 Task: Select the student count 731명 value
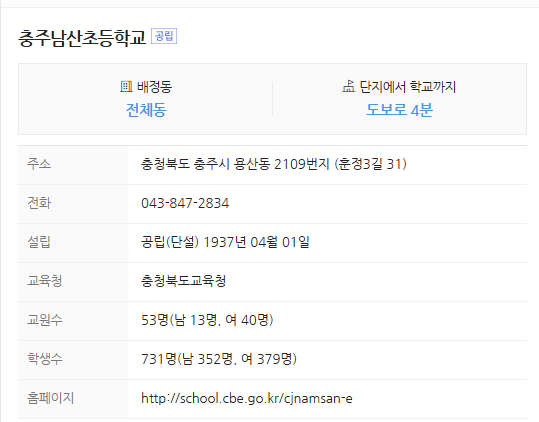(x=159, y=359)
